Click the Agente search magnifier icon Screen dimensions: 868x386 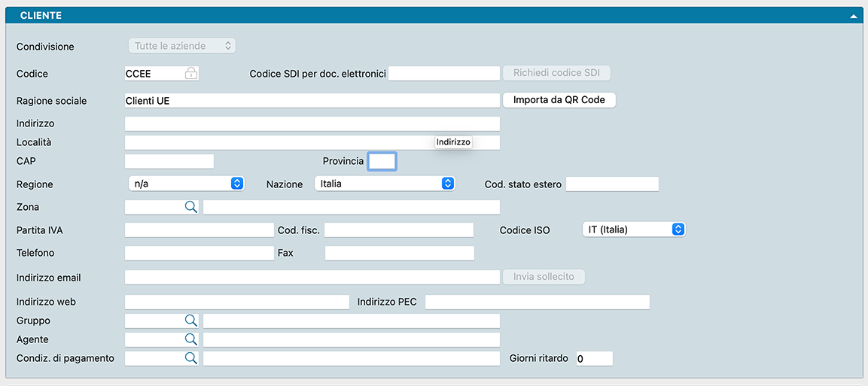click(191, 339)
